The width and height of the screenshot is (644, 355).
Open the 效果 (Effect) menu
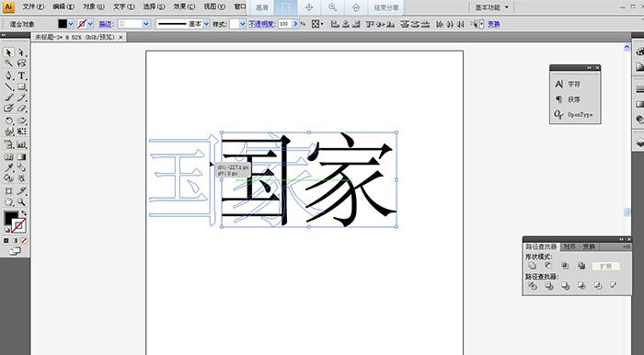click(184, 7)
